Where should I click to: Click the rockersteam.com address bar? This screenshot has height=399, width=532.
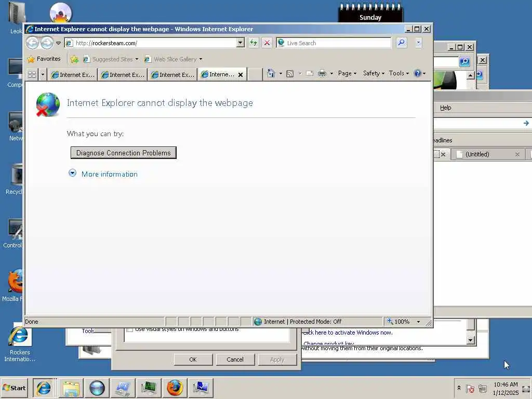pos(151,43)
